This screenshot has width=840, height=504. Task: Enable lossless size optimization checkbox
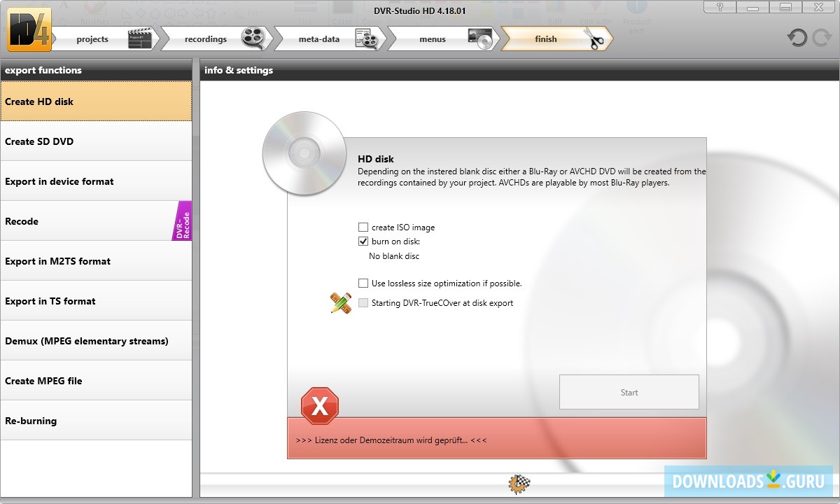point(363,283)
